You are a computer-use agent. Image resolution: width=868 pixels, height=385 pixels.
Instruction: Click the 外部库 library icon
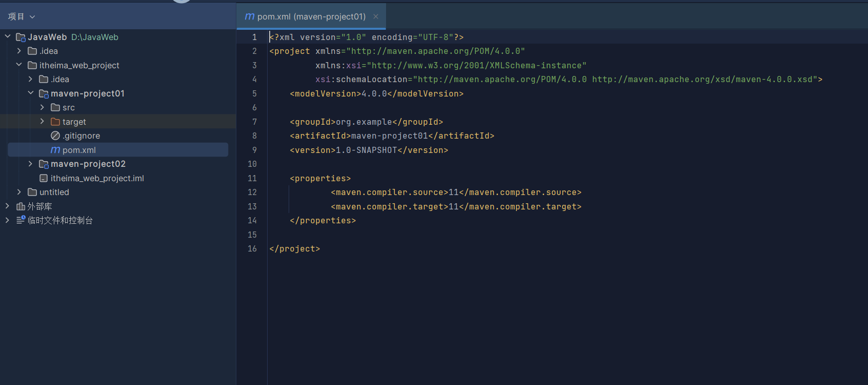click(x=21, y=206)
